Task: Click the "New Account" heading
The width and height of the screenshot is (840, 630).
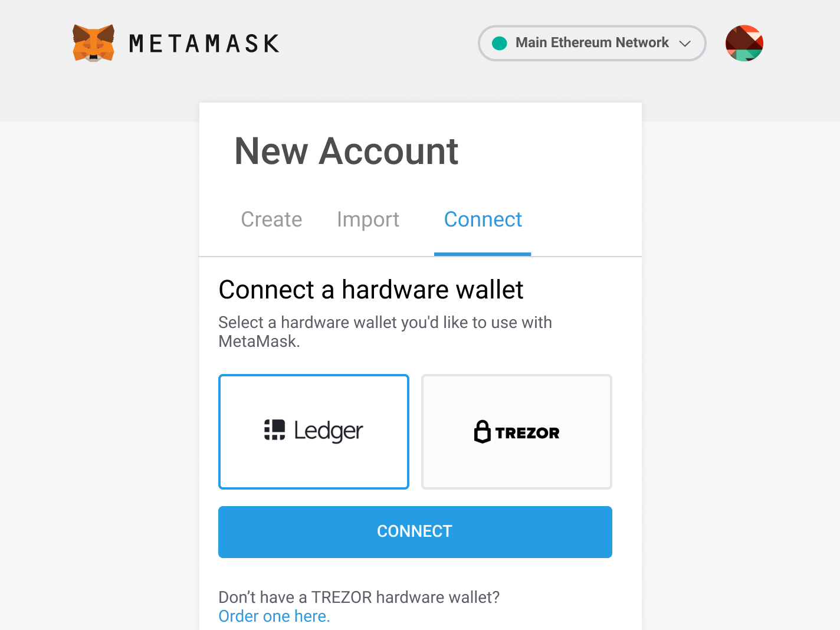Action: pos(346,151)
